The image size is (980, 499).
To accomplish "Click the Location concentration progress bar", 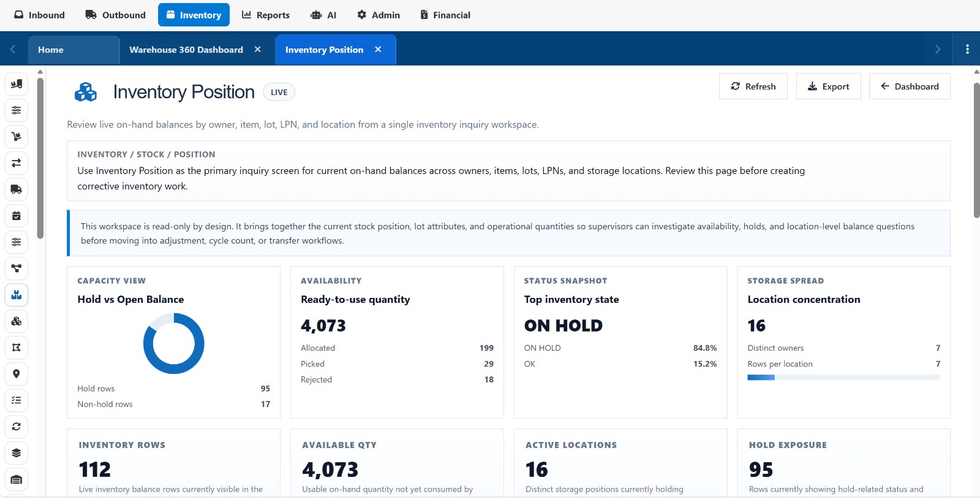I will click(843, 378).
